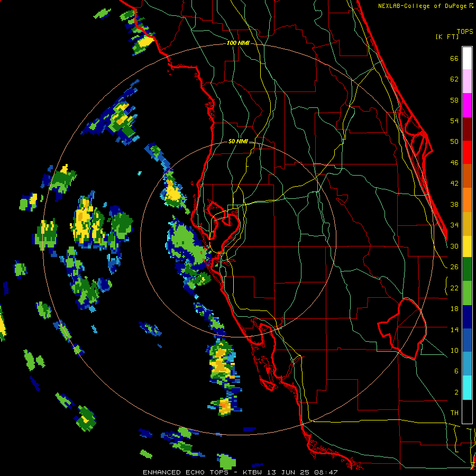
Task: Click the 22 legend value
Action: click(x=454, y=288)
